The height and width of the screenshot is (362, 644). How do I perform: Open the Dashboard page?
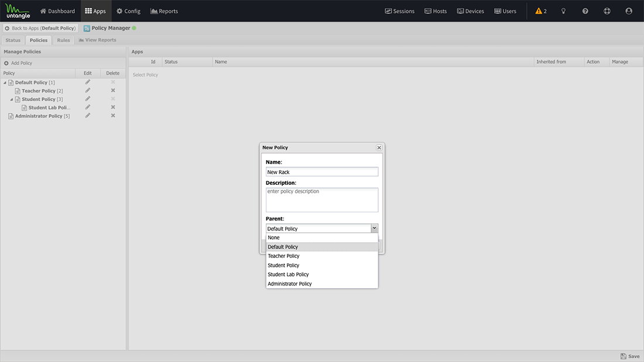(x=57, y=11)
